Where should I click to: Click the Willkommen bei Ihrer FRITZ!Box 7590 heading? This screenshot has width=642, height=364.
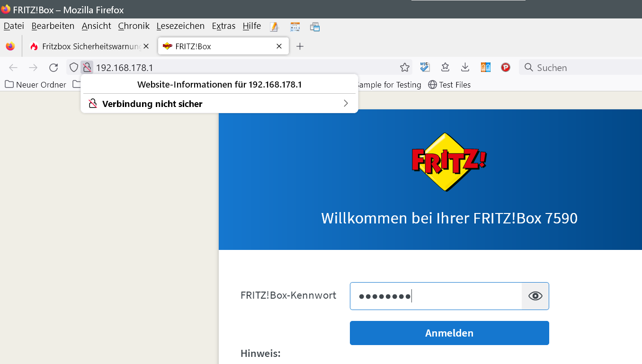449,218
